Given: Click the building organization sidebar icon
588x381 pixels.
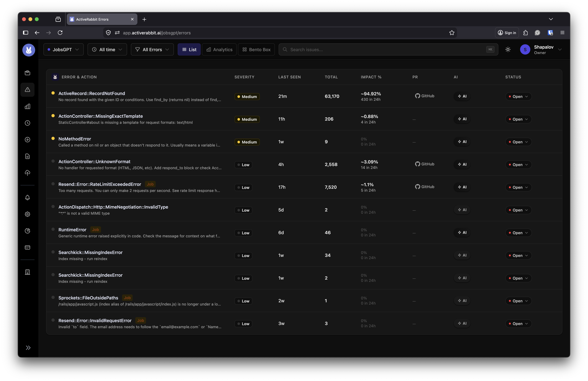Looking at the screenshot, I should tap(27, 272).
